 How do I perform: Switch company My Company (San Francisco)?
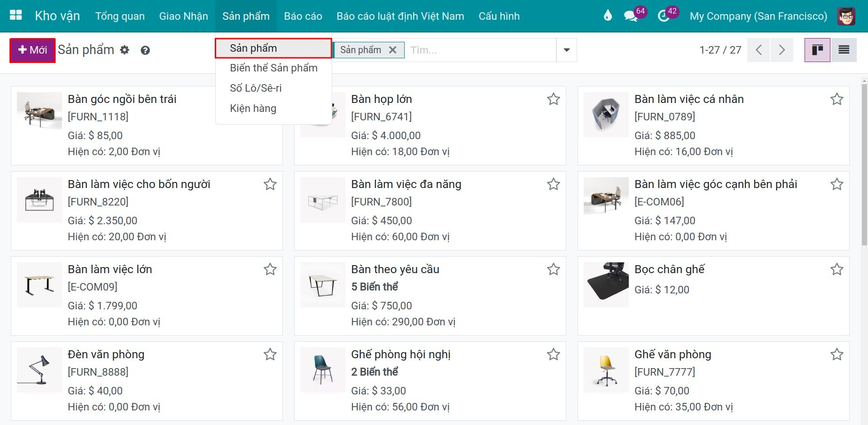tap(759, 16)
